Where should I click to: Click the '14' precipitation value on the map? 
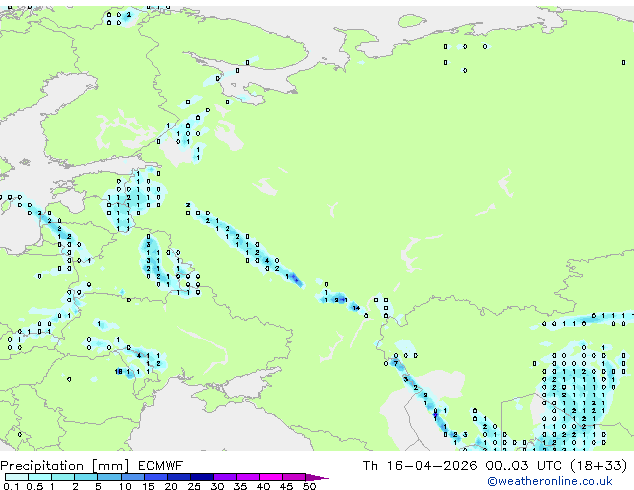point(356,308)
